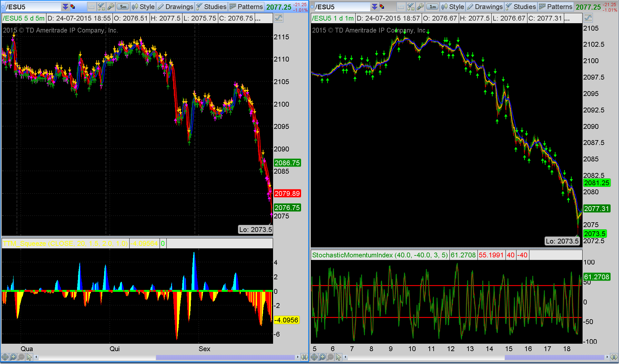Click expansion arrows icon at left chart corner
The height and width of the screenshot is (364, 619).
(x=304, y=357)
